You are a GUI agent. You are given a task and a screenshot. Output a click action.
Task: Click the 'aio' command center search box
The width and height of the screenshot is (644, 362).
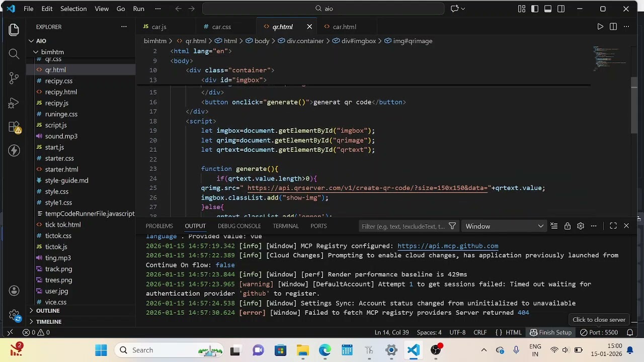click(324, 9)
